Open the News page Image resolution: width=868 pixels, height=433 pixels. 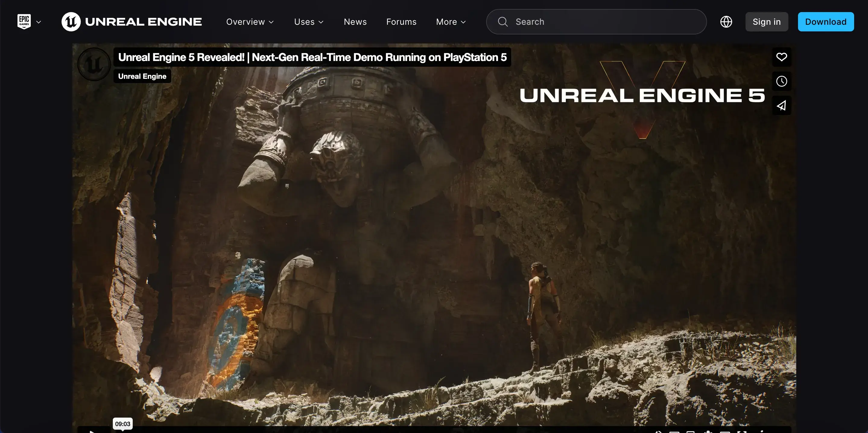355,21
